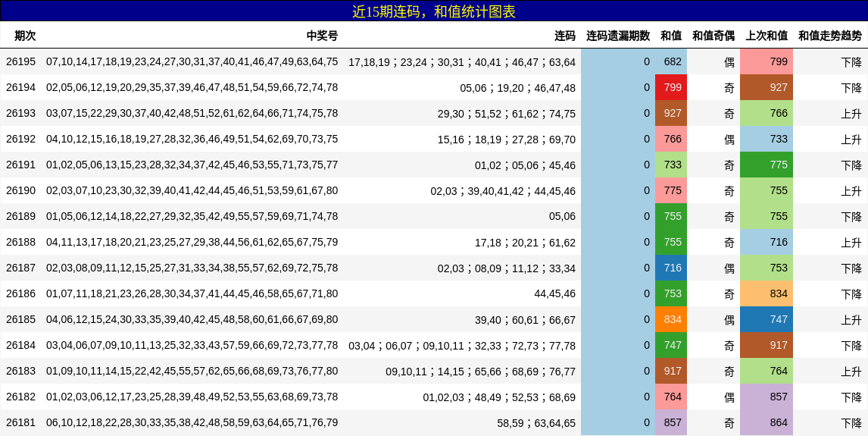Click 连码 cell 01,02；05,06；45,46

pyautogui.click(x=526, y=165)
